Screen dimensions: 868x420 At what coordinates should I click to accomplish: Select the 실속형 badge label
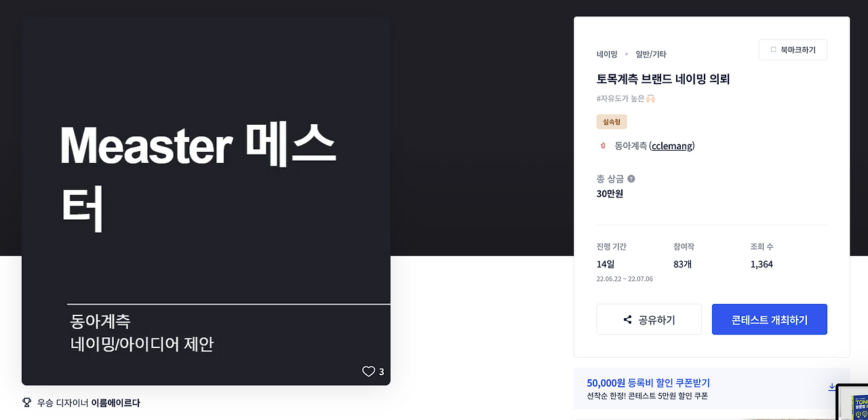click(x=611, y=121)
